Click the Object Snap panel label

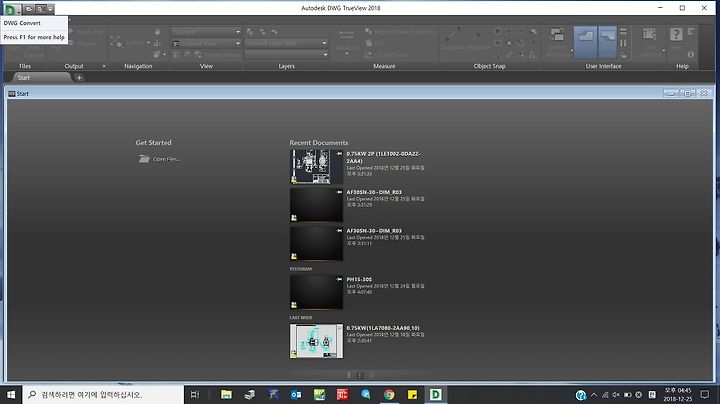(489, 66)
